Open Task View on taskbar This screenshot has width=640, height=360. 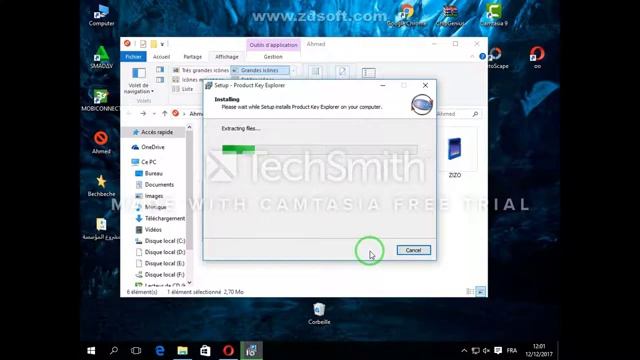coord(136,351)
